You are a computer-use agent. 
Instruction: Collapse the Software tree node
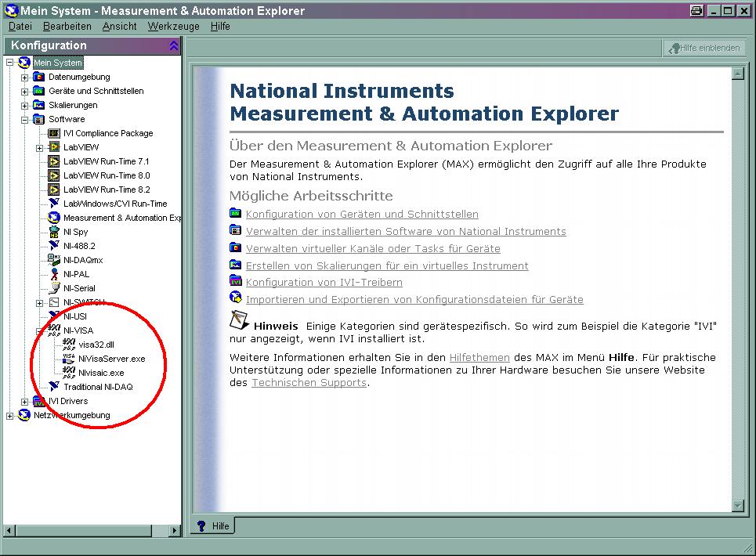[x=25, y=120]
